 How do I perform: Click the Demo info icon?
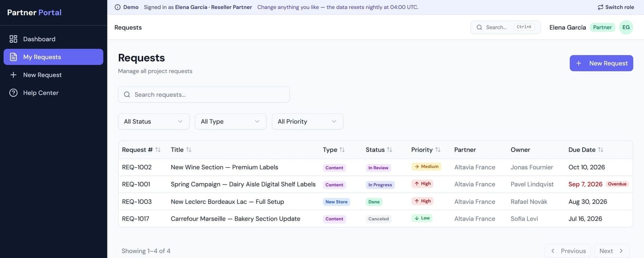[118, 7]
